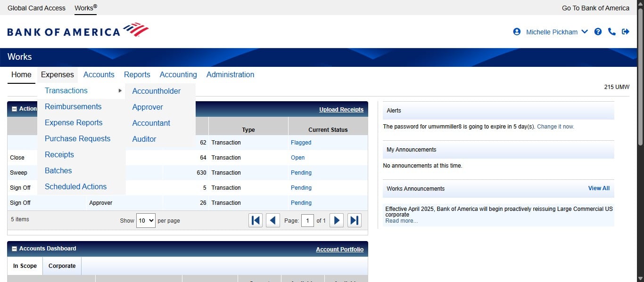The image size is (644, 282).
Task: Select Accountholder from Transactions submenu
Action: 156,91
